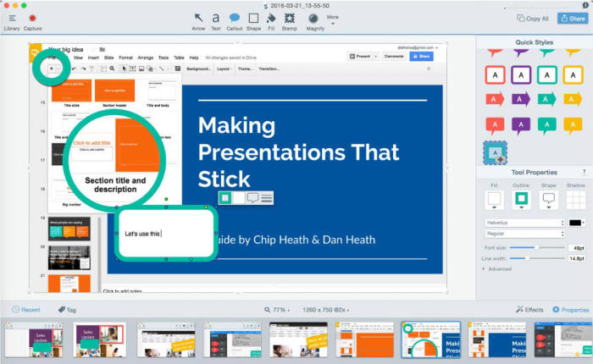Toggle the Properties panel
The width and height of the screenshot is (593, 364).
(570, 310)
